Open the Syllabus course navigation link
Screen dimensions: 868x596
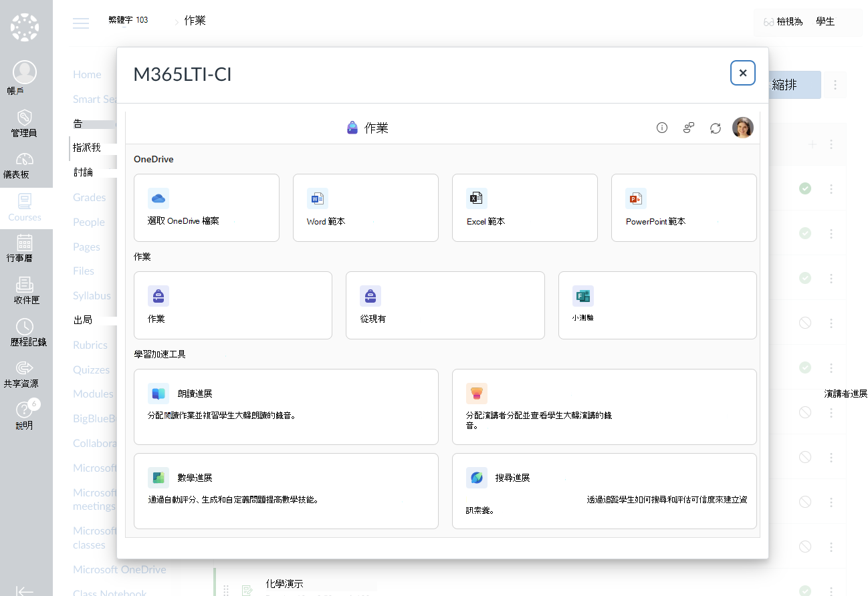[92, 295]
